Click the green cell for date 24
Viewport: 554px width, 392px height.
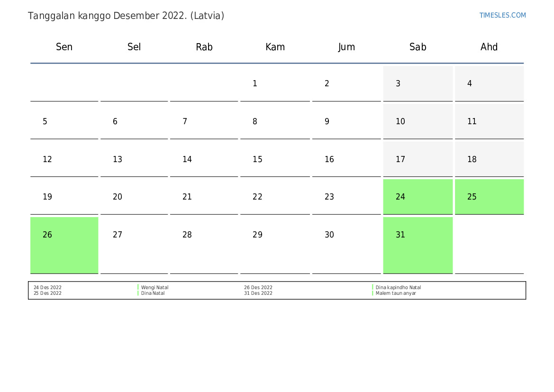pos(418,197)
